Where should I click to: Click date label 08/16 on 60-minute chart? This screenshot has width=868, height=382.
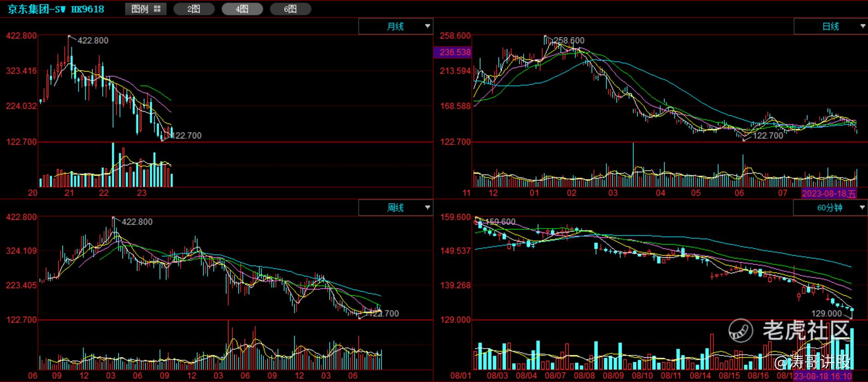pos(758,376)
